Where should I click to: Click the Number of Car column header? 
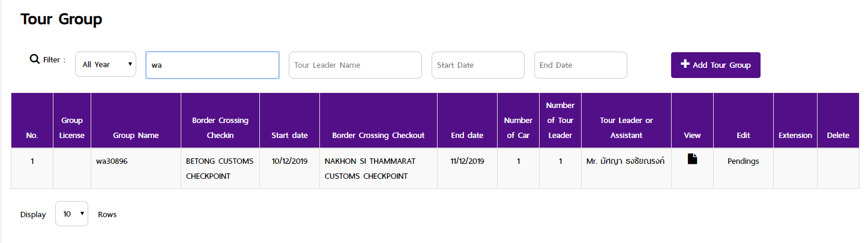pos(518,128)
